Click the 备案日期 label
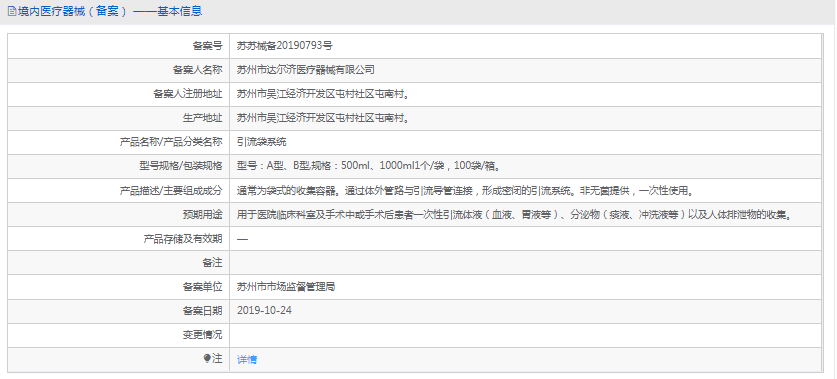This screenshot has height=379, width=837. [202, 311]
